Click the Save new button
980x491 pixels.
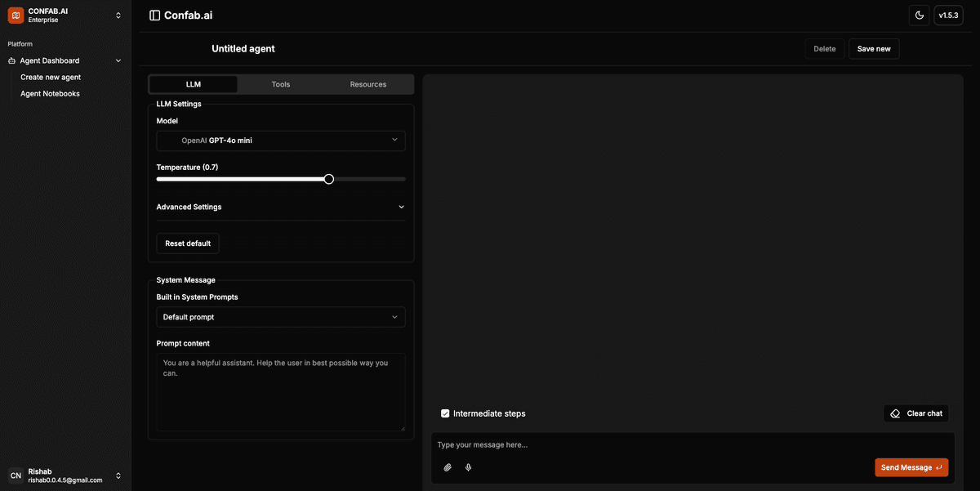874,49
